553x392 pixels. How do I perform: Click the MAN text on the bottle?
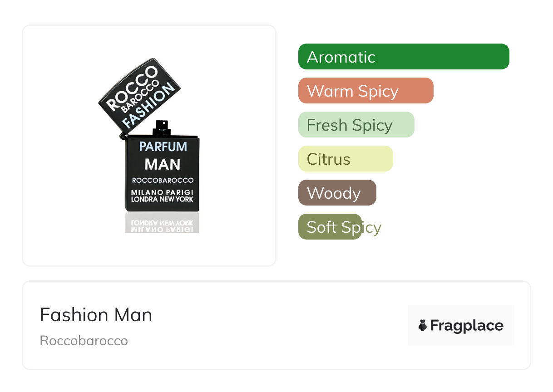[163, 164]
